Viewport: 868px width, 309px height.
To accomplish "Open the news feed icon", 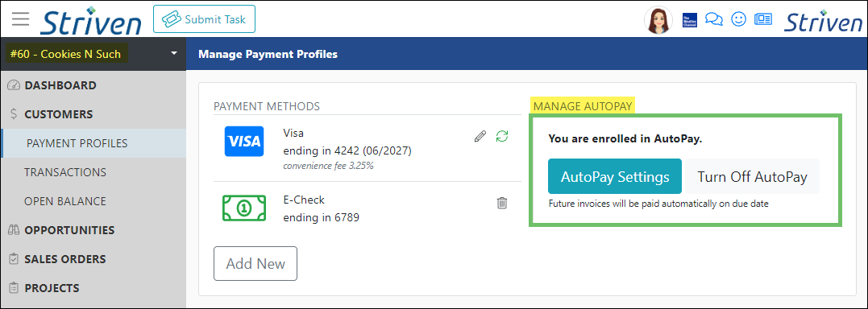I will [764, 20].
